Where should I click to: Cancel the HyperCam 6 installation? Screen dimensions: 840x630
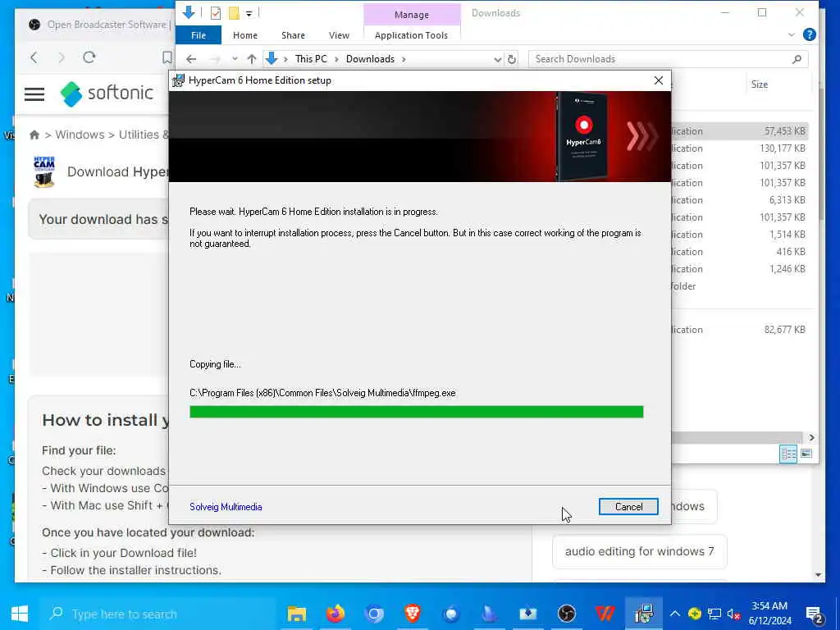coord(628,507)
